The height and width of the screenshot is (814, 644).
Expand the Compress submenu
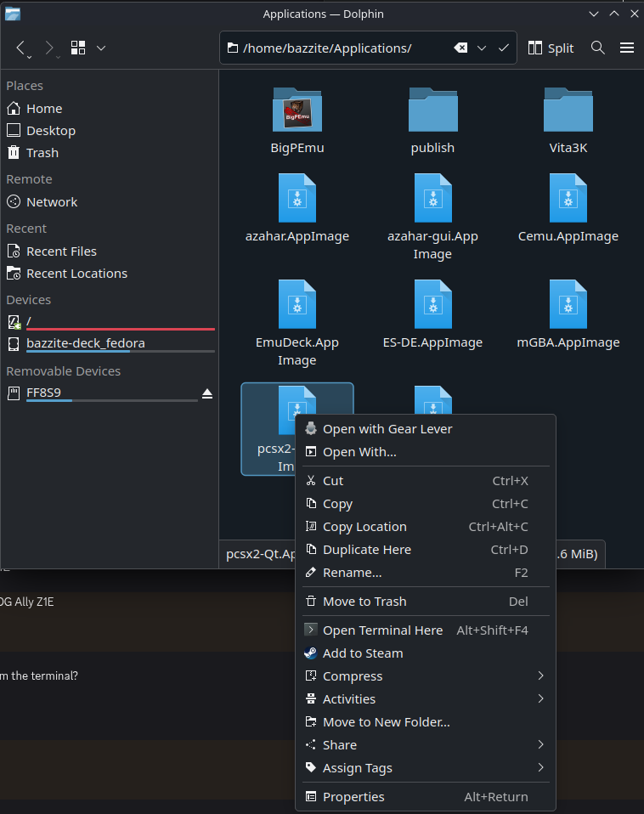point(426,676)
